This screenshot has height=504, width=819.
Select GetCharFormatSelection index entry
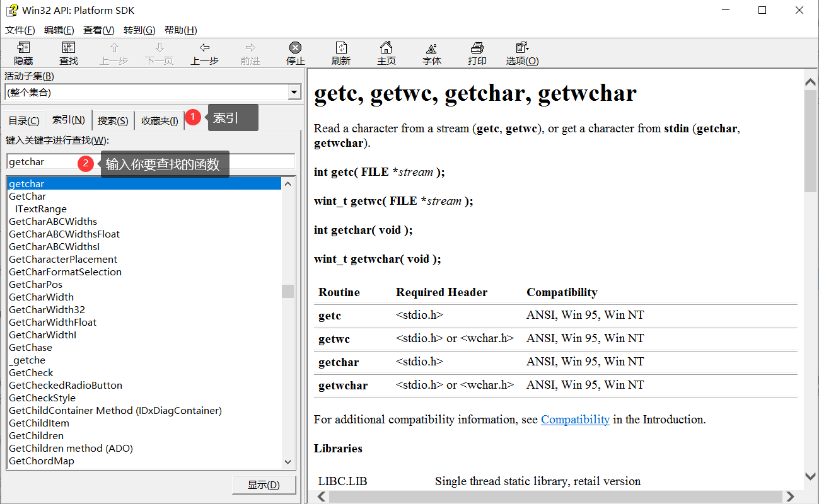pos(66,272)
